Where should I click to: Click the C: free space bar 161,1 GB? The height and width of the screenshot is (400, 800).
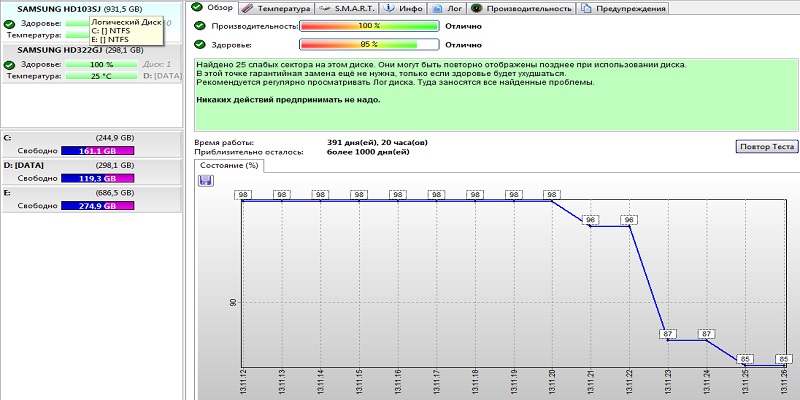(x=97, y=151)
